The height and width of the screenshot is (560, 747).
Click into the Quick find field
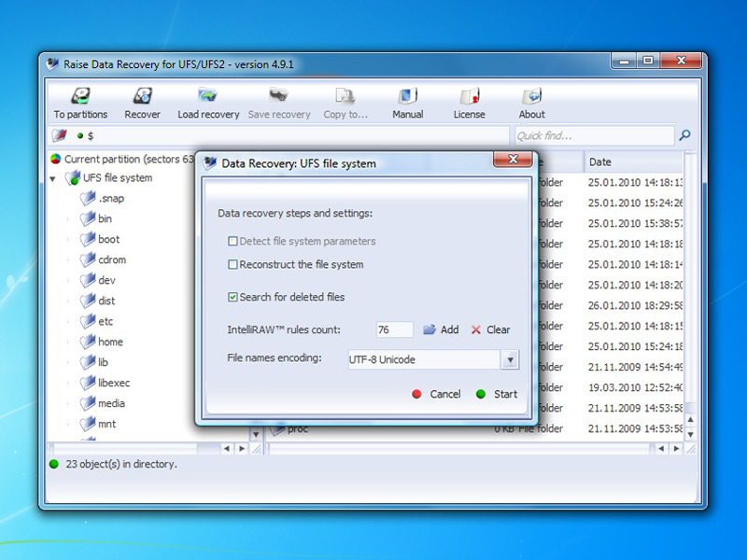tap(595, 135)
